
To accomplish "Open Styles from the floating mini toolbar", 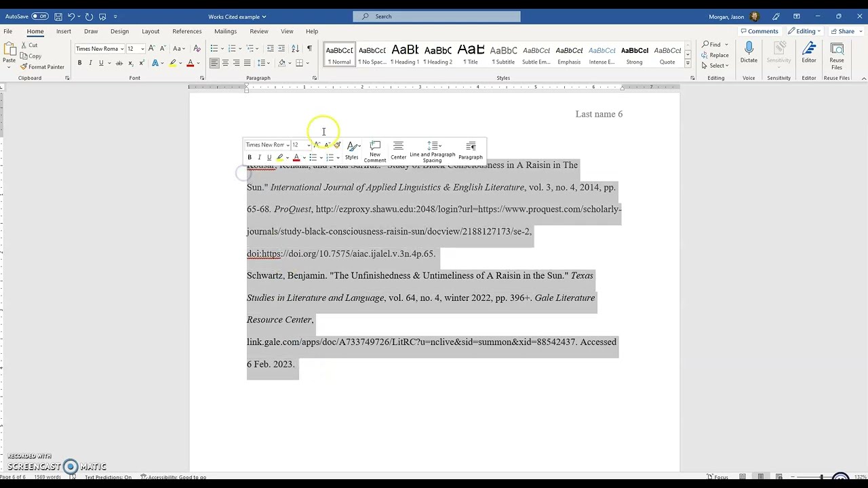I will point(352,150).
